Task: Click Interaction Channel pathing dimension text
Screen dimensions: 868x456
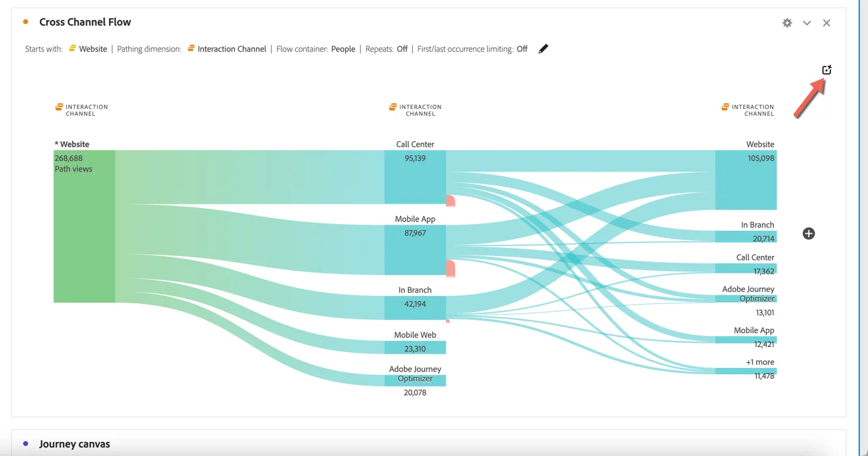Action: point(232,49)
